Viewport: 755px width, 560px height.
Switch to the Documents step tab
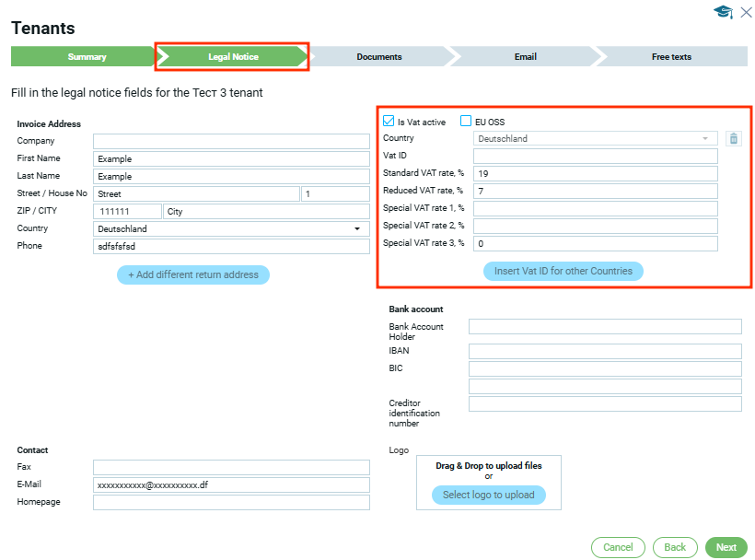tap(379, 57)
